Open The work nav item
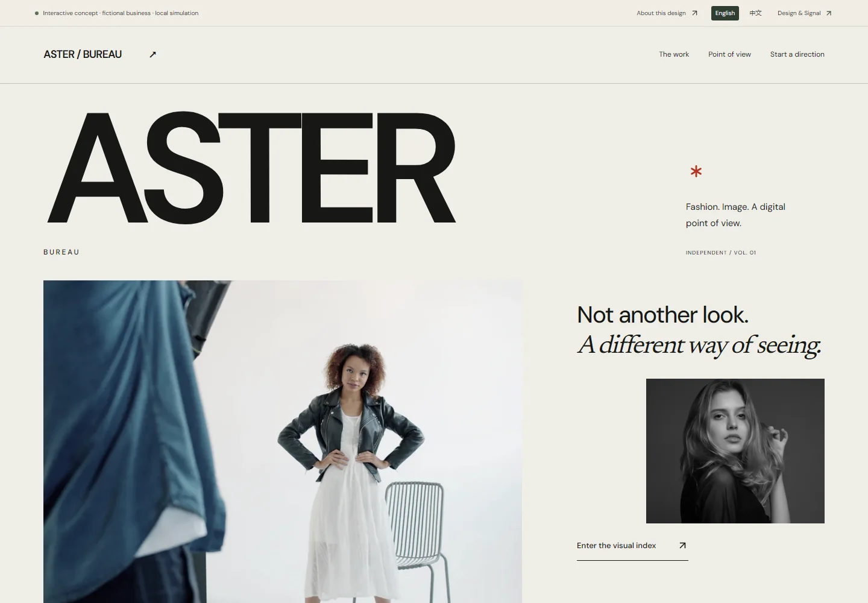 [x=674, y=54]
